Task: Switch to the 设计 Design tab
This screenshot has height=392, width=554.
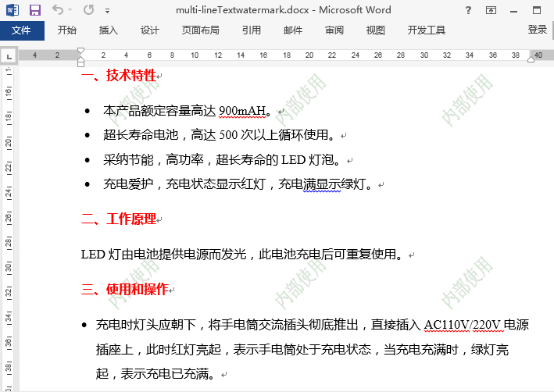Action: [x=149, y=30]
